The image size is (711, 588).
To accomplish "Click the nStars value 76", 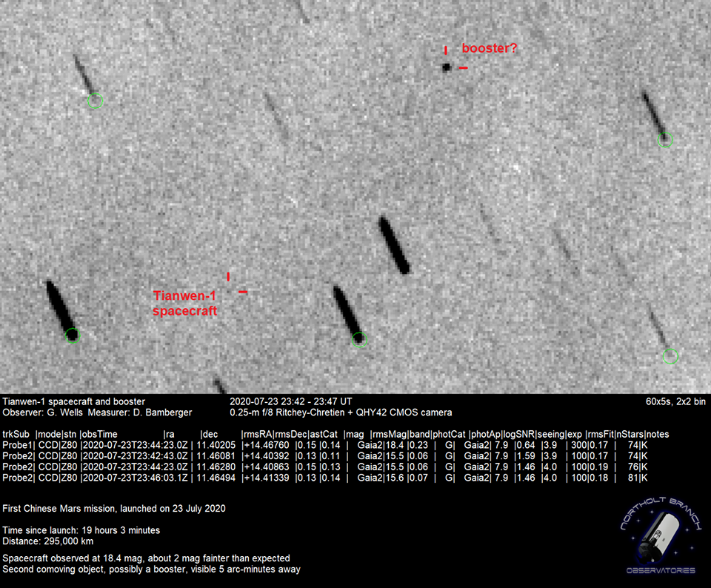I will tap(633, 467).
